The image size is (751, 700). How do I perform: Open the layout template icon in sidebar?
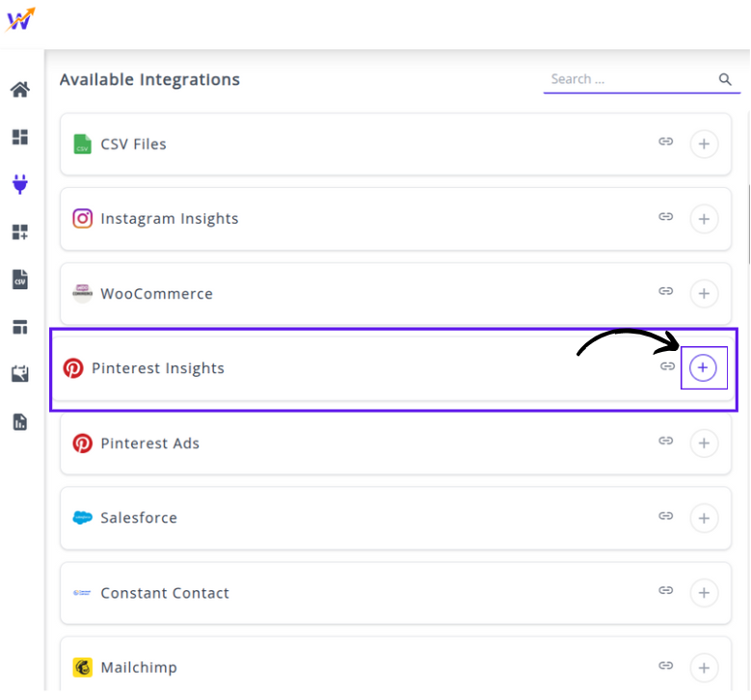19,327
